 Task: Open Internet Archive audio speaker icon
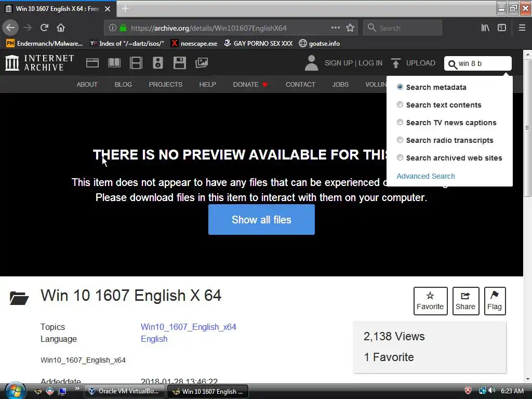tap(158, 63)
